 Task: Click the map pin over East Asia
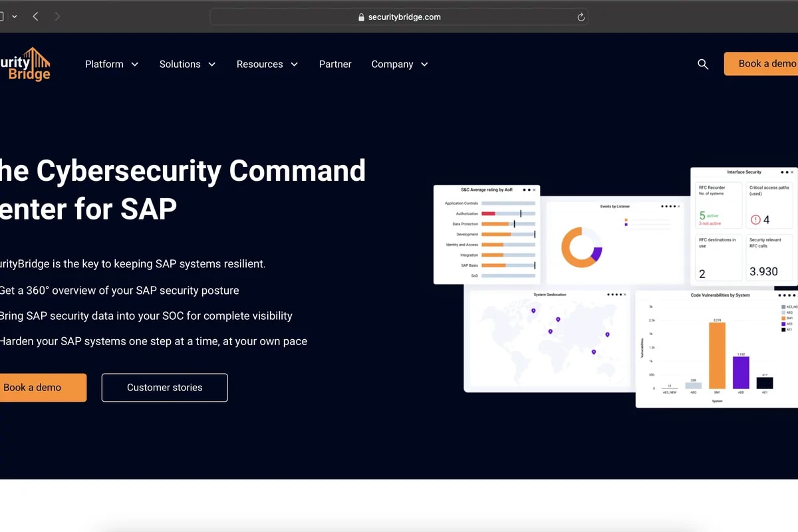pyautogui.click(x=607, y=334)
